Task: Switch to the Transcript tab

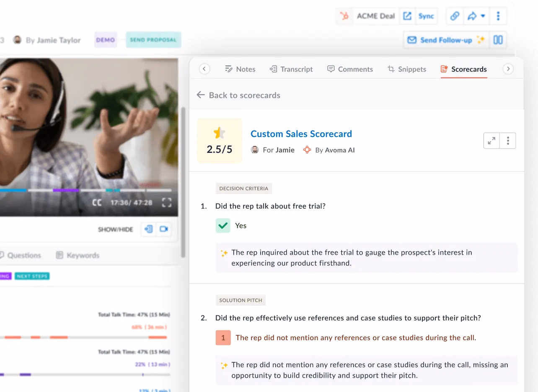Action: [291, 69]
